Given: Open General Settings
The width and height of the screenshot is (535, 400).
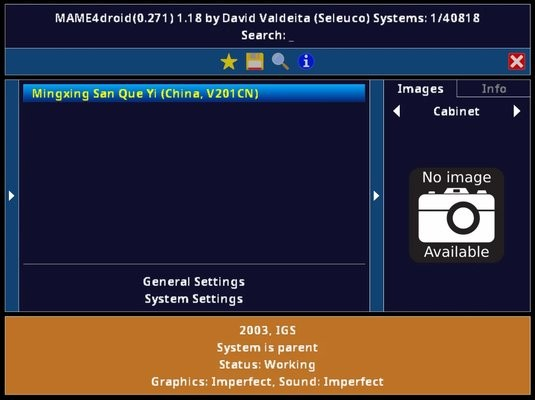Looking at the screenshot, I should (194, 282).
